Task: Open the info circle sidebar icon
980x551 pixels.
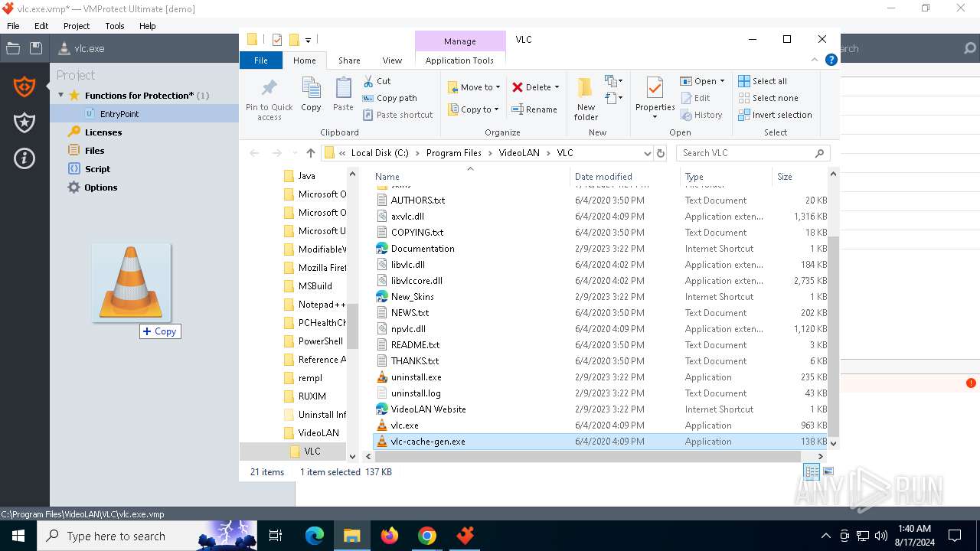Action: [24, 158]
